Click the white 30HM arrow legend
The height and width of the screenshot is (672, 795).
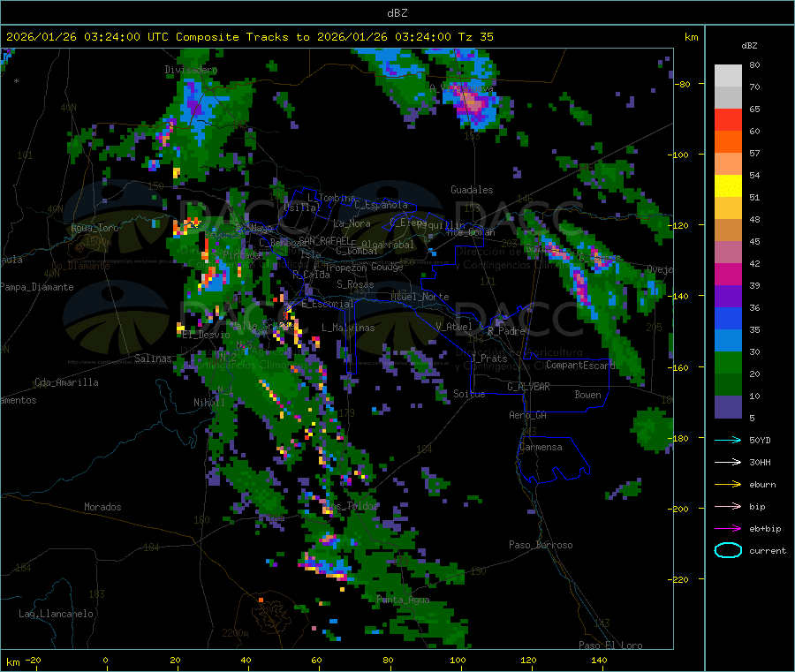point(728,462)
